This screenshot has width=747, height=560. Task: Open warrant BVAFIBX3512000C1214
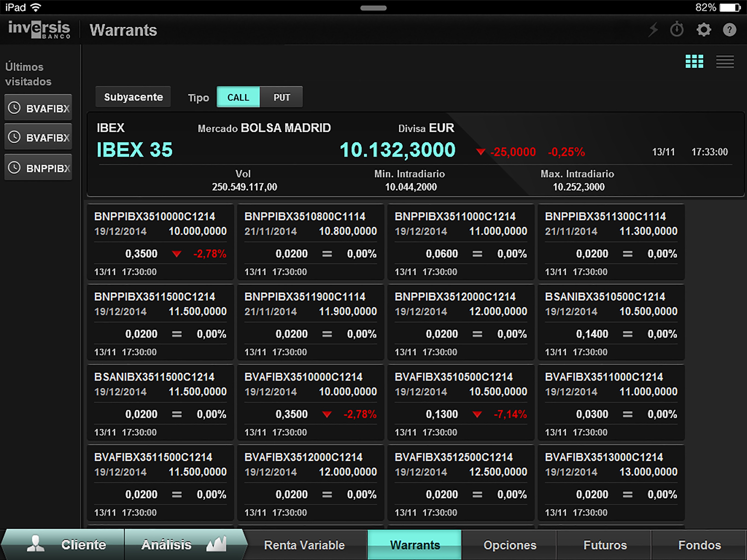311,483
